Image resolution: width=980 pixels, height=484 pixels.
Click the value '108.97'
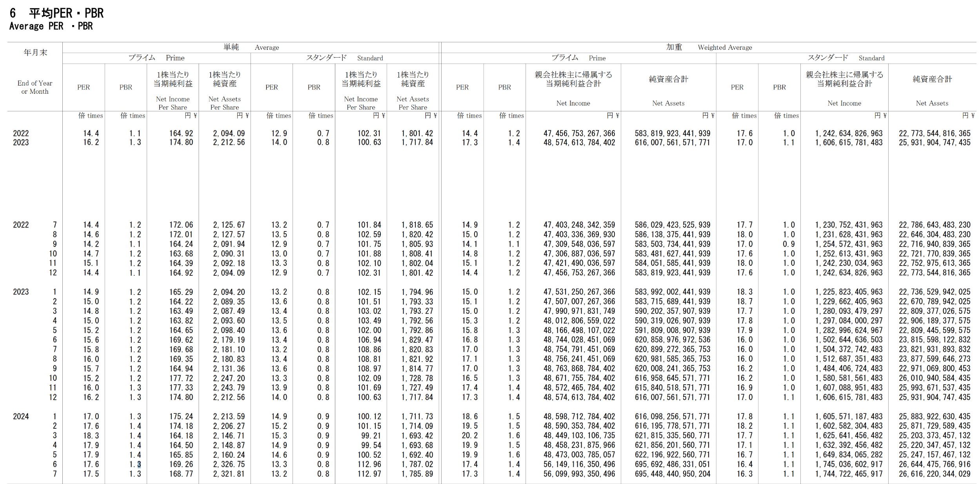click(369, 369)
